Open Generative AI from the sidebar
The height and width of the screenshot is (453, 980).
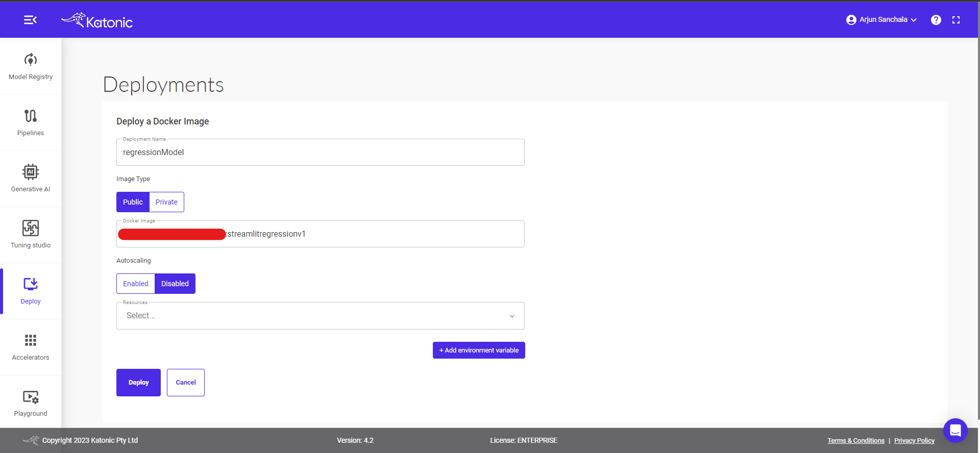click(x=31, y=179)
